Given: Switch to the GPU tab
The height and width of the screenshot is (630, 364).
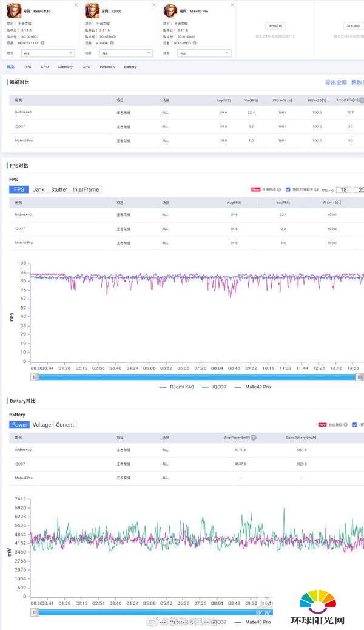Looking at the screenshot, I should [x=86, y=67].
